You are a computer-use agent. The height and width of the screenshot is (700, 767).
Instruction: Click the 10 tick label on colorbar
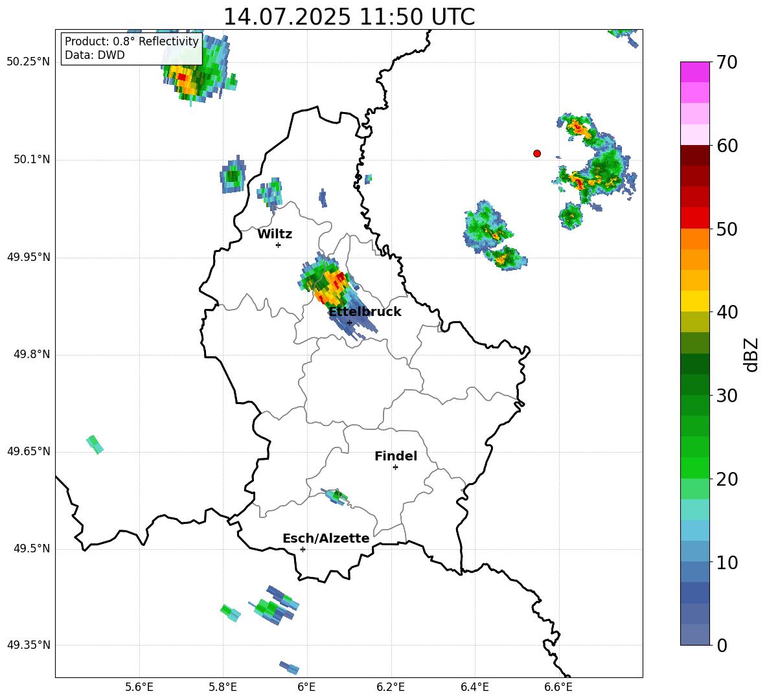click(x=726, y=562)
